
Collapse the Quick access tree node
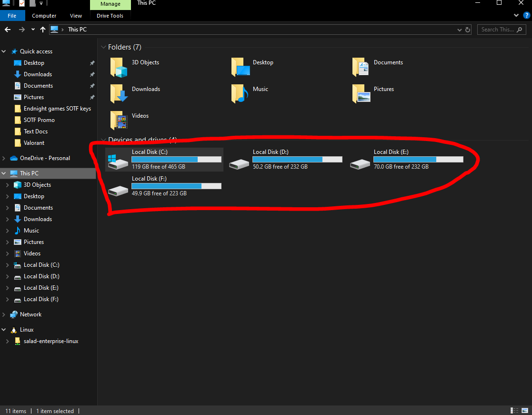[4, 51]
